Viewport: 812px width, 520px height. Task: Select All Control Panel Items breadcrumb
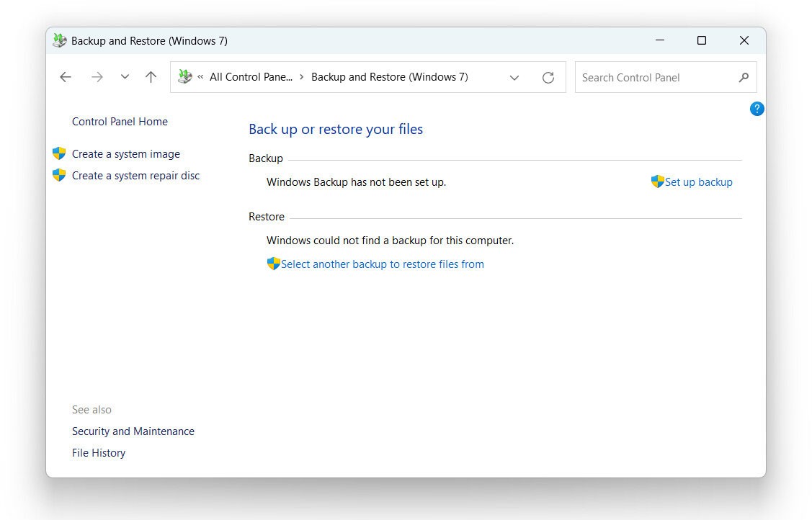pyautogui.click(x=251, y=77)
